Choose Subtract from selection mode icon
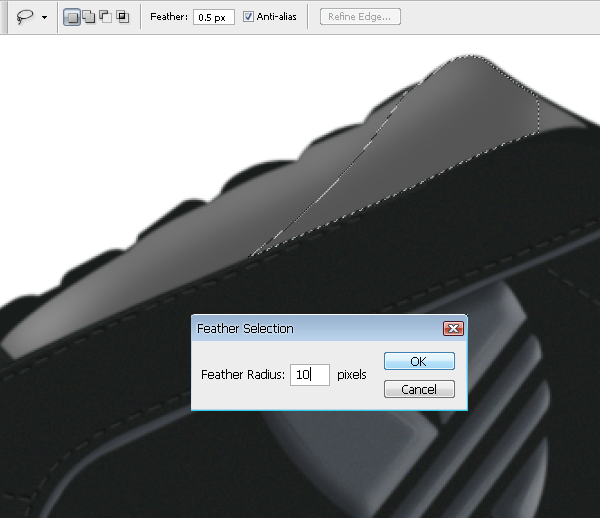 [x=106, y=17]
